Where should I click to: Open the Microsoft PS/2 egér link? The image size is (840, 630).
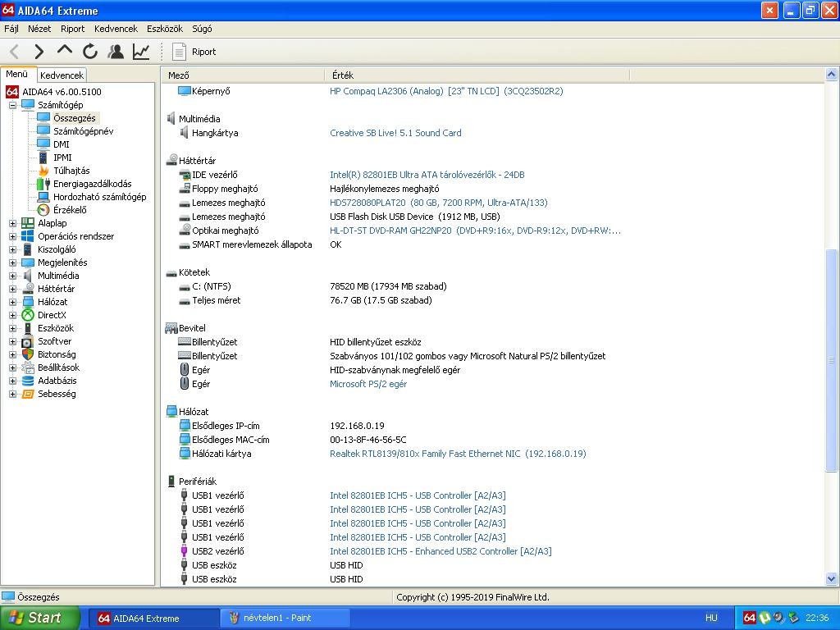click(x=368, y=384)
